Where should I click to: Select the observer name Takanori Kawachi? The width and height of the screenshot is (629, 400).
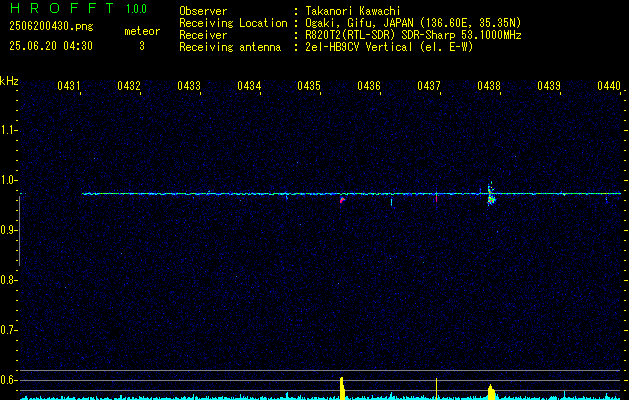tap(353, 11)
